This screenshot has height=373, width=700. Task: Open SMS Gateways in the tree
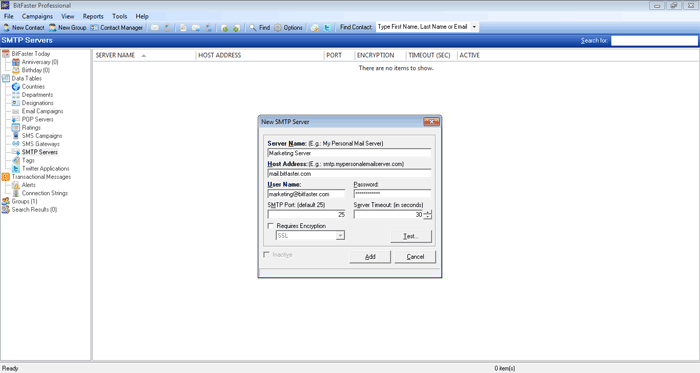[x=41, y=144]
